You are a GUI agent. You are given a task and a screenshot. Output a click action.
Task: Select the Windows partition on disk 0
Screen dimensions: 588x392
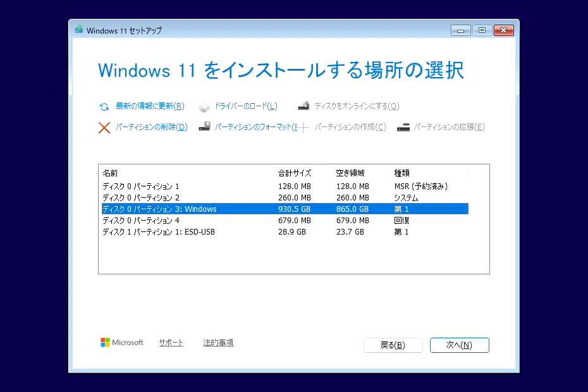click(190, 209)
